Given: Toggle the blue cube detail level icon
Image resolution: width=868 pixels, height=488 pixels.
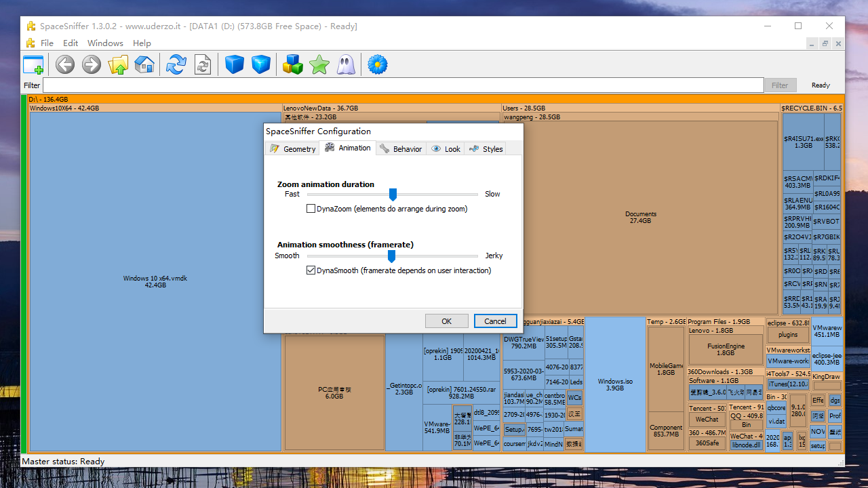Looking at the screenshot, I should [234, 64].
